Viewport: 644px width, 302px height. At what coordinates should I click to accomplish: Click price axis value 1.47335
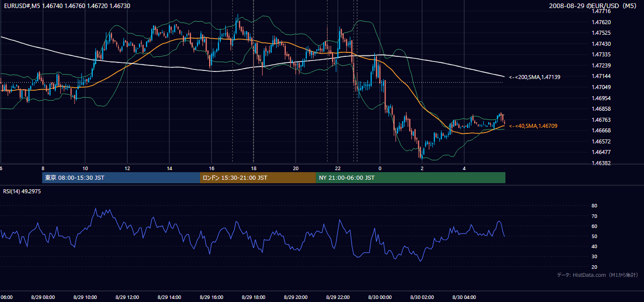[x=601, y=54]
